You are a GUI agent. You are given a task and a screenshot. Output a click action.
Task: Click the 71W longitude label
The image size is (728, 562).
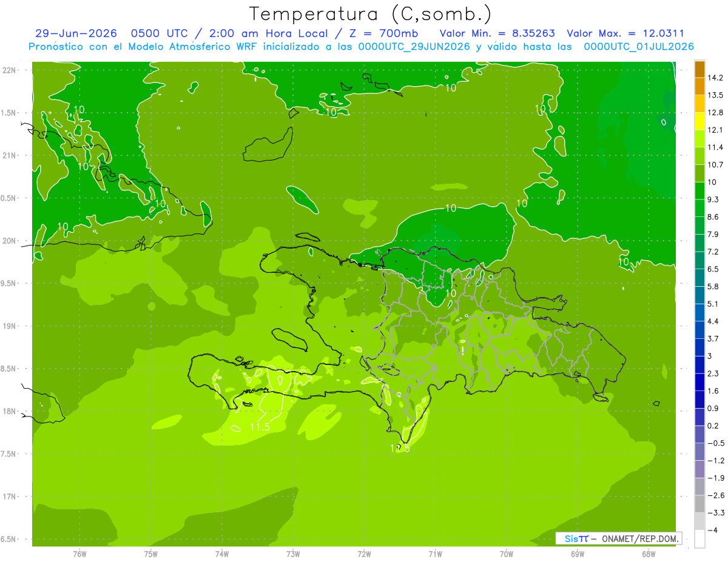tap(435, 554)
